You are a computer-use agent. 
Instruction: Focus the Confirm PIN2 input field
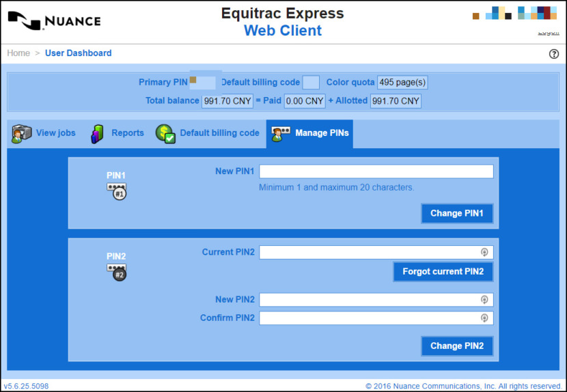(x=376, y=318)
